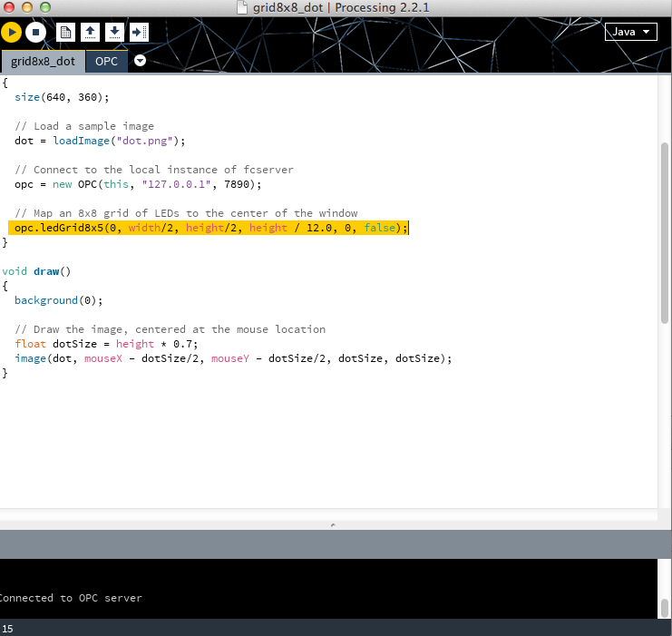672x636 pixels.
Task: Click the "Draw the image, centered" comment
Action: (x=170, y=329)
